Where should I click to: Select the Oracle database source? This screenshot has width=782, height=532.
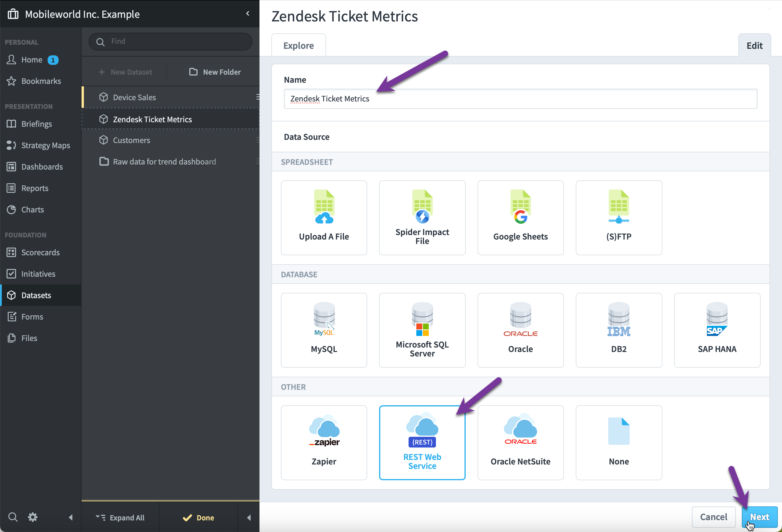tap(520, 330)
